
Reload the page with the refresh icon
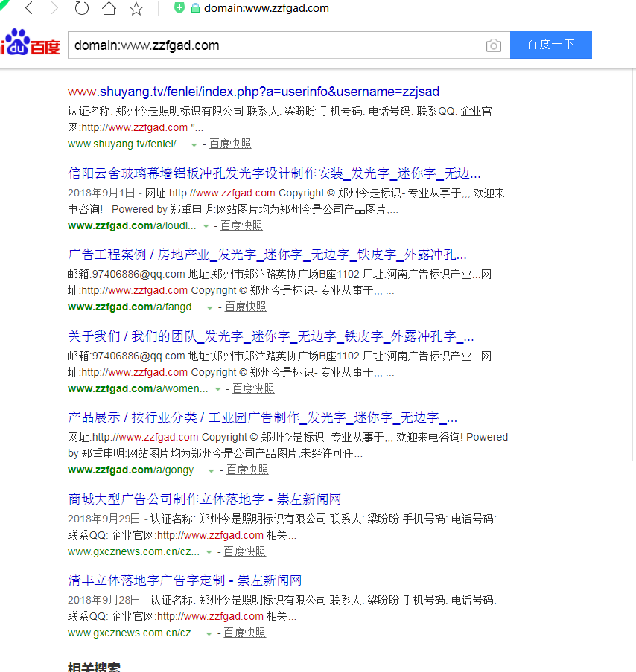pos(81,9)
